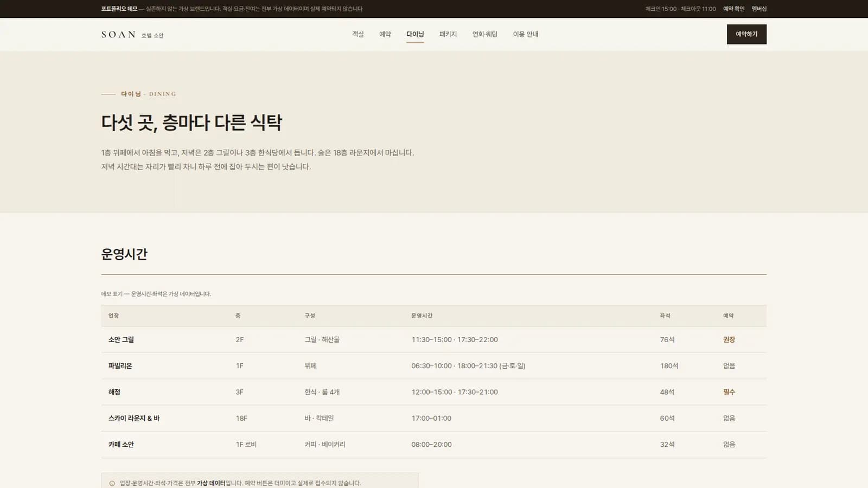The width and height of the screenshot is (868, 488).
Task: Click 스카이 라운지 & 바 entry
Action: pyautogui.click(x=134, y=418)
